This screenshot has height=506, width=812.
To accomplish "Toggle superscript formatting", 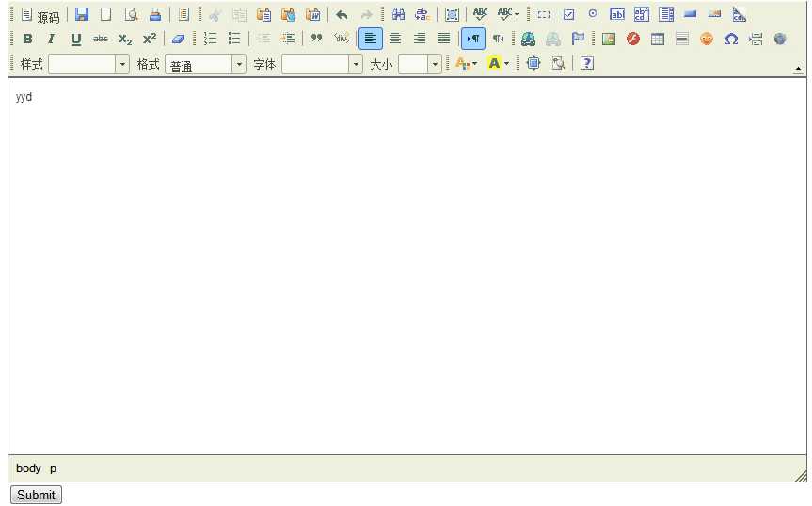I will (x=150, y=39).
